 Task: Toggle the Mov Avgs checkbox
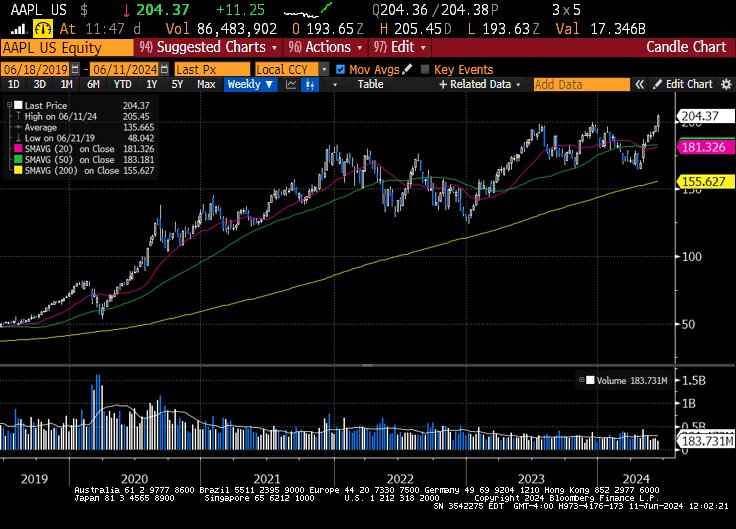[340, 69]
